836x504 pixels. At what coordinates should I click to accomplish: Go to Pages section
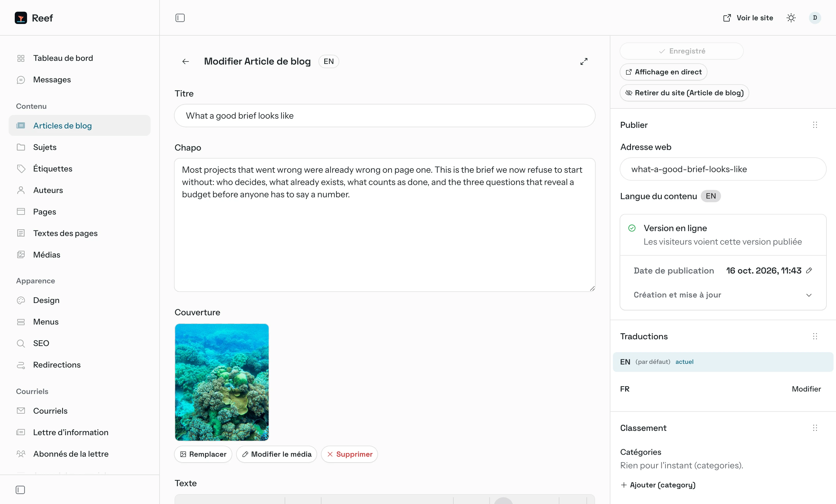coord(79,212)
